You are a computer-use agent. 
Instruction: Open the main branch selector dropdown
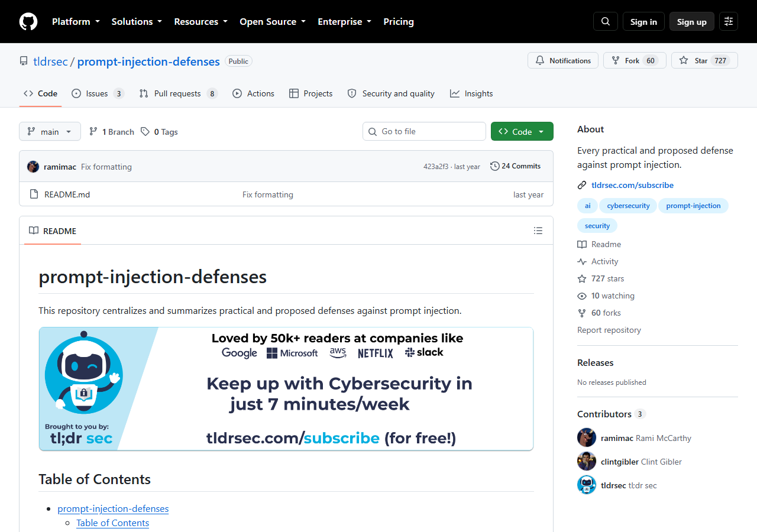pyautogui.click(x=50, y=131)
